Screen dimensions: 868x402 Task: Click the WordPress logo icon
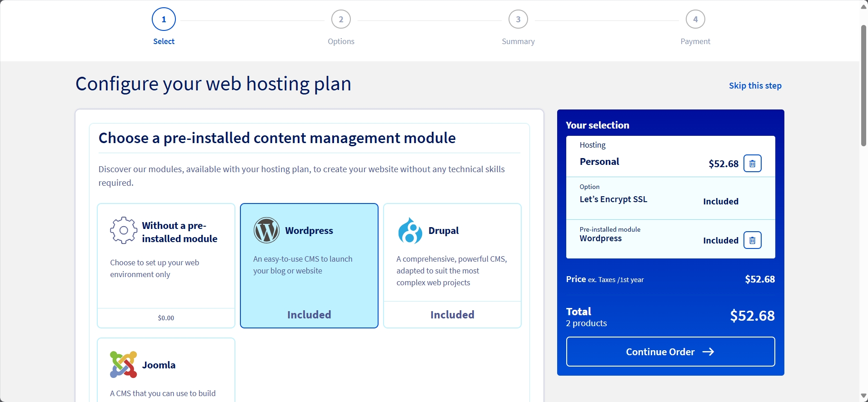click(266, 230)
